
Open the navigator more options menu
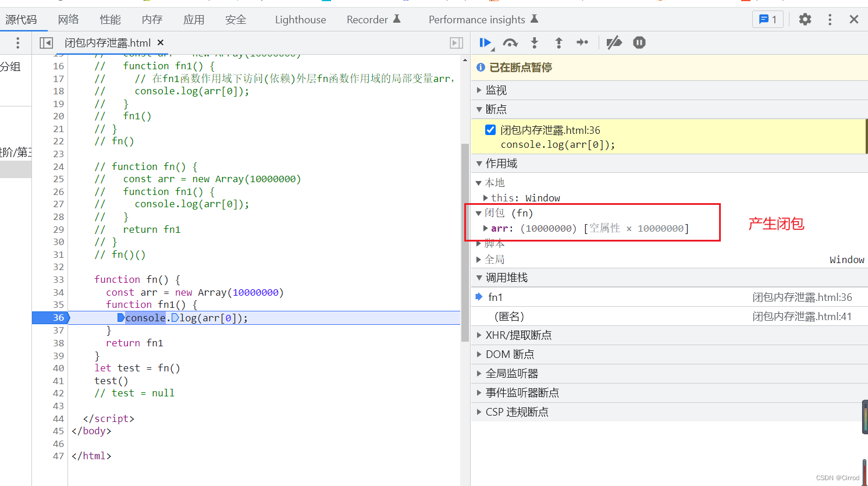click(17, 42)
